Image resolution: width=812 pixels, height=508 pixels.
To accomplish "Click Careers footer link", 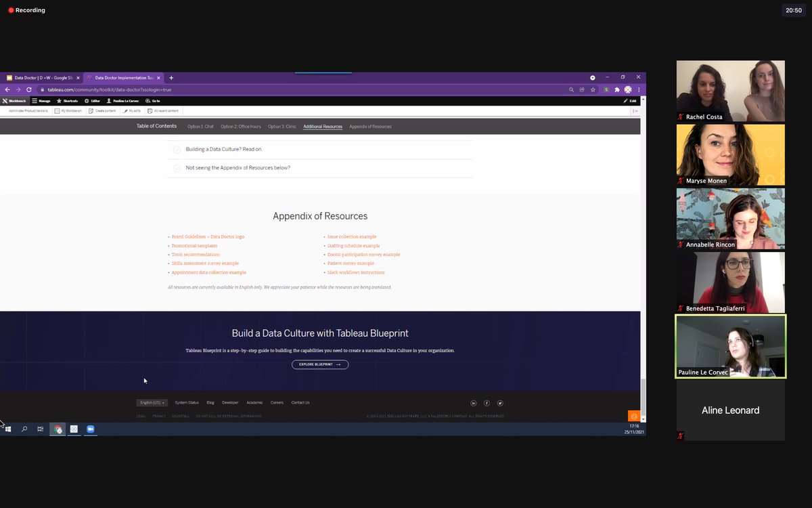I will point(277,402).
